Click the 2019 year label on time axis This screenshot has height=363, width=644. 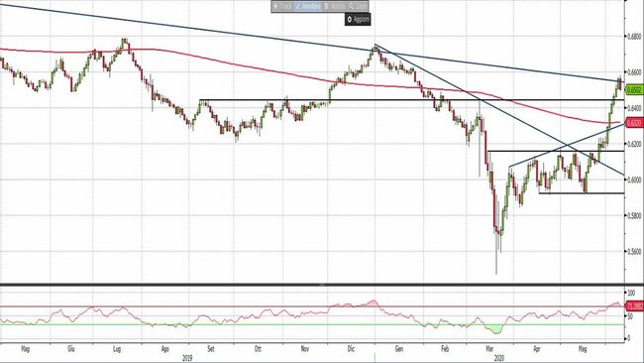click(187, 358)
